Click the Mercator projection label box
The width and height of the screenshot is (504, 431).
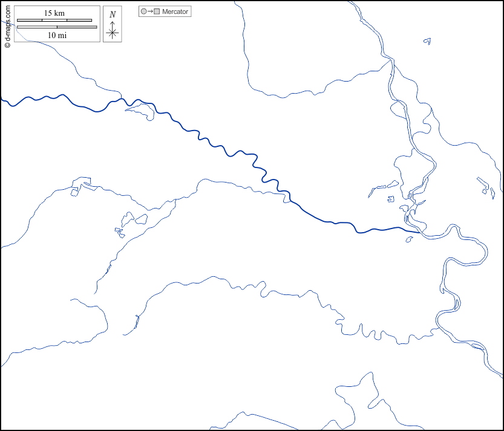pyautogui.click(x=165, y=11)
